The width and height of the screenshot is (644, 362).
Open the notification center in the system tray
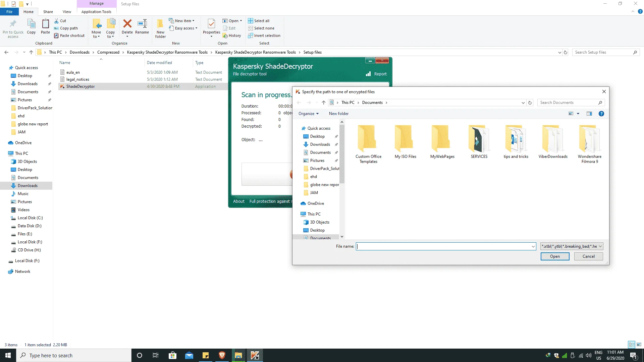coord(633,355)
